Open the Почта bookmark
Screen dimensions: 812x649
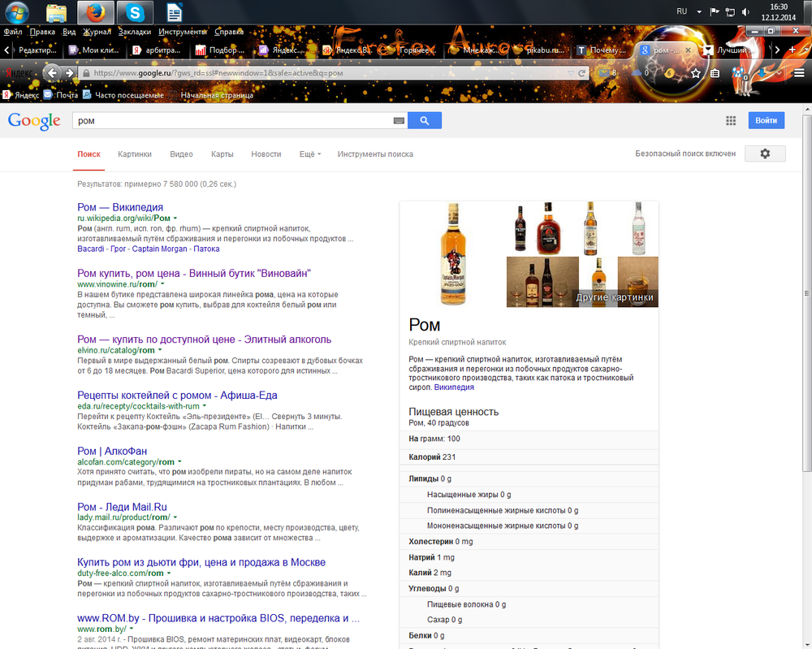(x=61, y=95)
